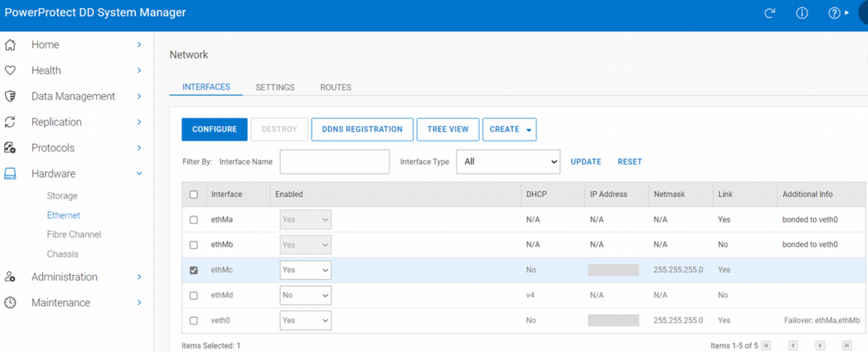Check the veth0 interface checkbox
This screenshot has height=352, width=868.
[x=193, y=321]
